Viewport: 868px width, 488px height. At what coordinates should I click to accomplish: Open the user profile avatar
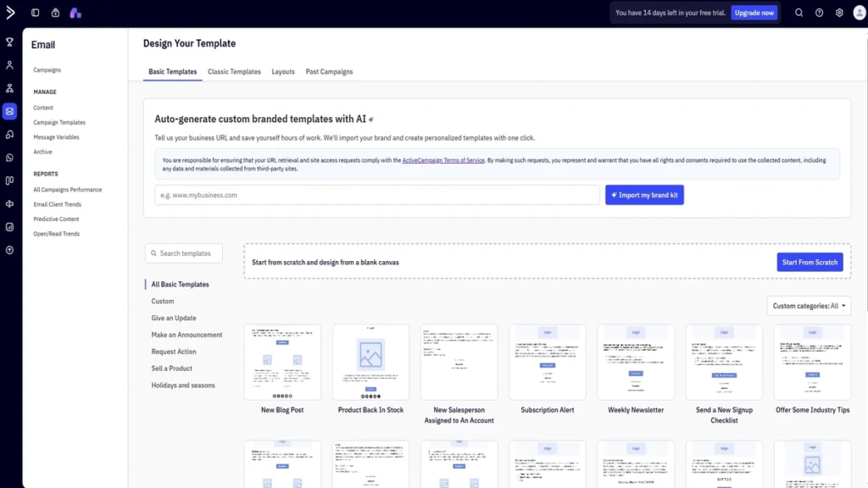click(860, 12)
